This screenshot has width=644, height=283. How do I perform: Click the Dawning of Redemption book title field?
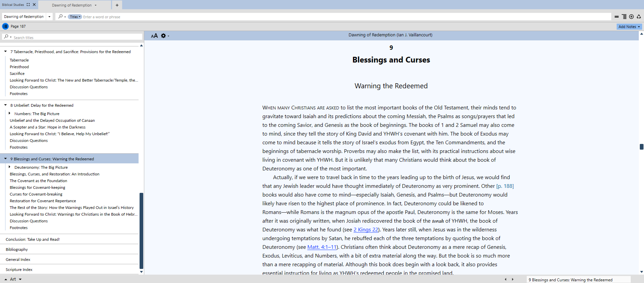pyautogui.click(x=24, y=17)
